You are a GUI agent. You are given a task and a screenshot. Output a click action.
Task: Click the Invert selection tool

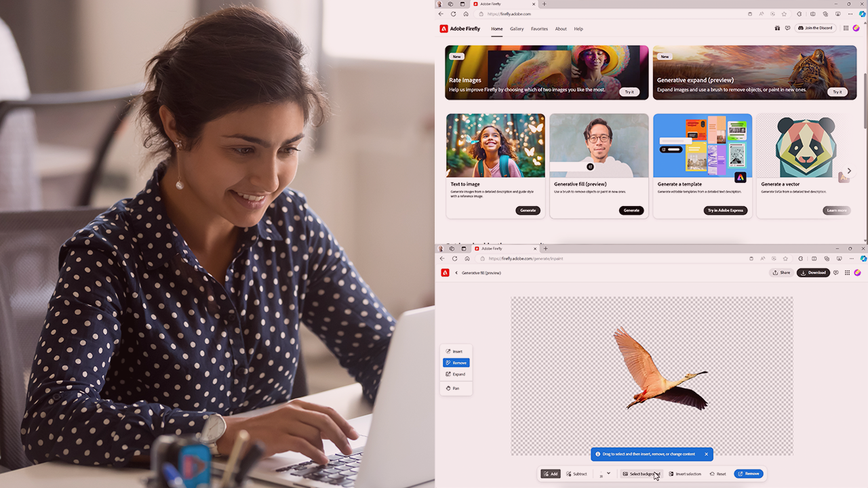[x=685, y=474]
